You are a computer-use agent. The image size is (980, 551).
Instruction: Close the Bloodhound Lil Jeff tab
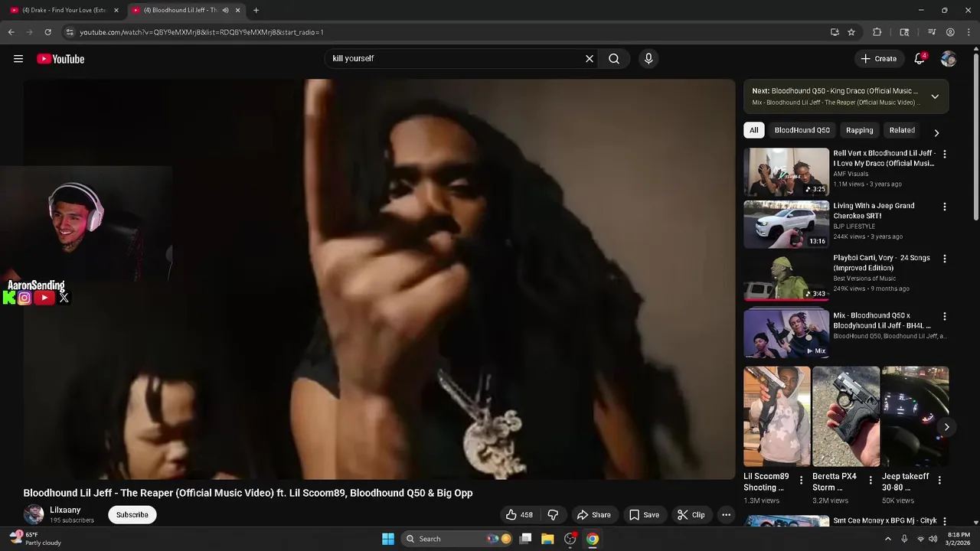point(237,10)
